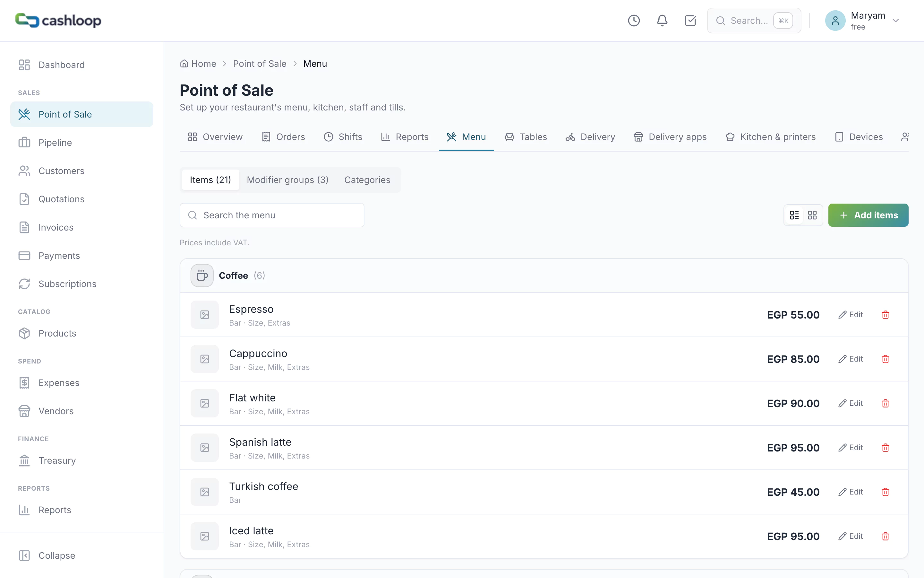The image size is (924, 578).
Task: Click Maryam's profile avatar
Action: [x=835, y=21]
